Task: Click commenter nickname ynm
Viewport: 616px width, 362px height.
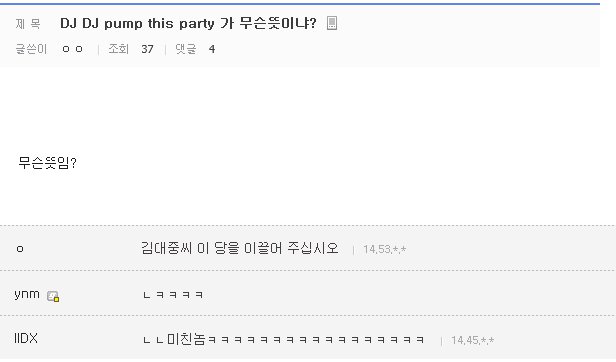Action: pyautogui.click(x=27, y=294)
